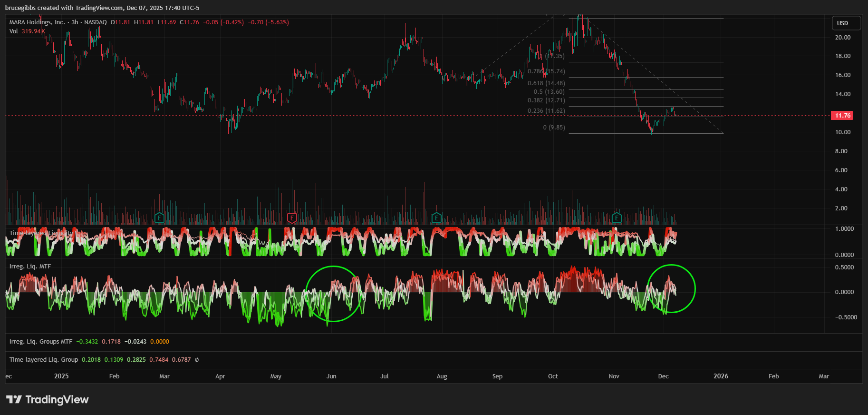The width and height of the screenshot is (868, 415).
Task: Click the green earnings marker just before March
Action: point(159,218)
